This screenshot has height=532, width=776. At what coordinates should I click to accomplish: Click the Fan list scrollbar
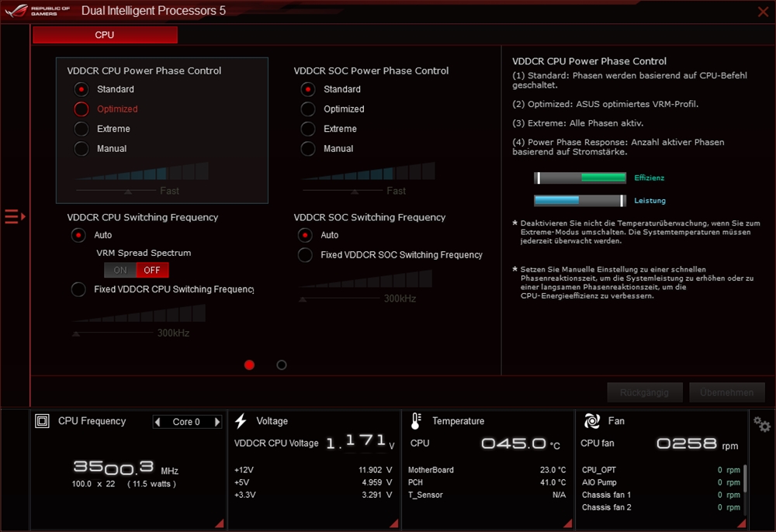(x=745, y=478)
